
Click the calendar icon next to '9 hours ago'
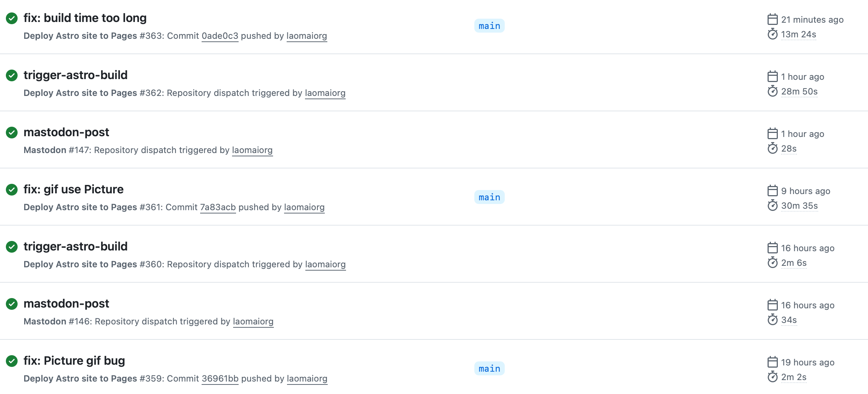[773, 191]
